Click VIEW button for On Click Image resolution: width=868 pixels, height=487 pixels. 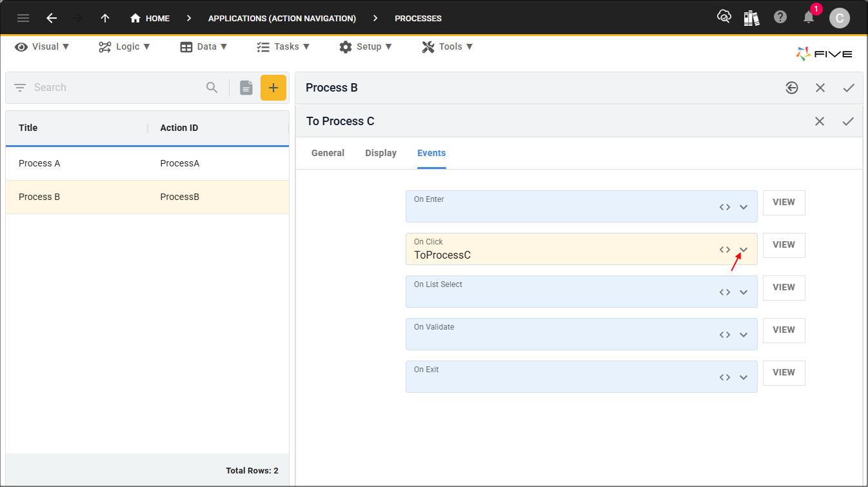pos(784,245)
